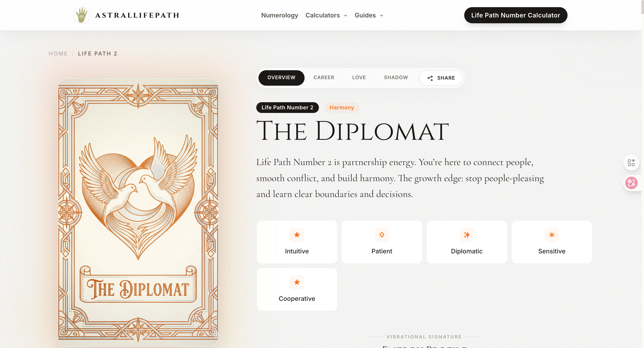The image size is (644, 348).
Task: Click the orange Harmony tag
Action: [341, 108]
